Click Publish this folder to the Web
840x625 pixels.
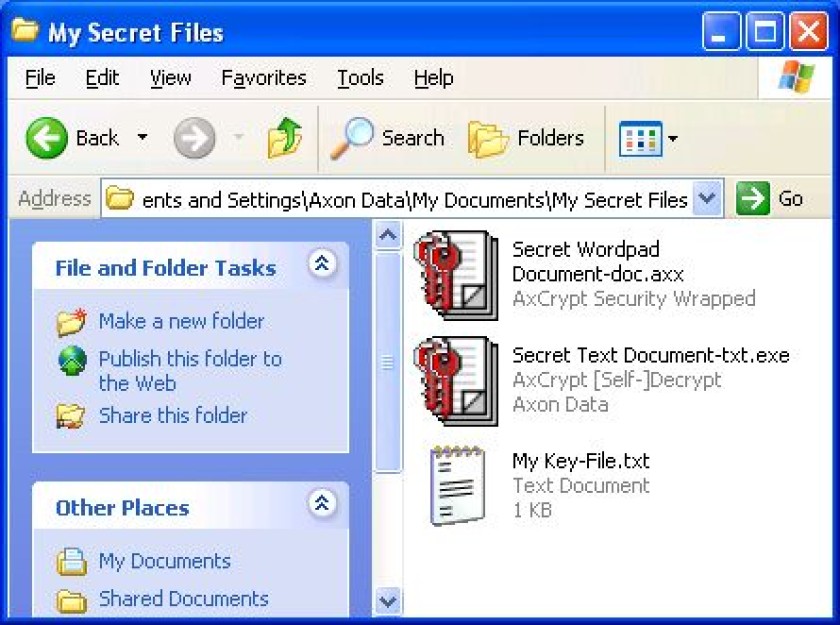[190, 371]
